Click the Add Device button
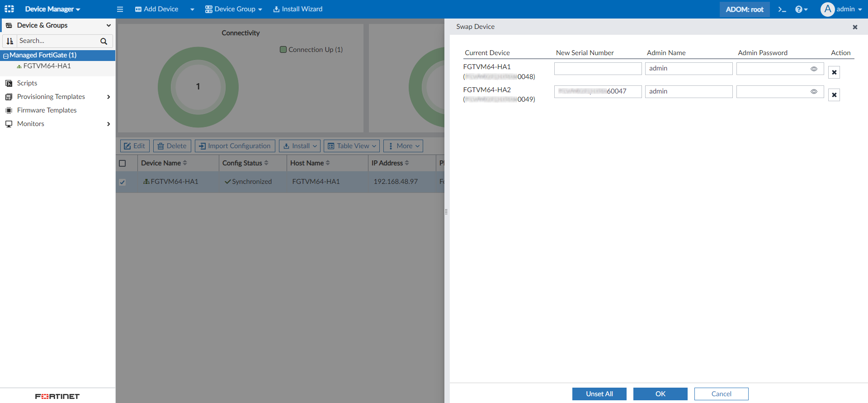The width and height of the screenshot is (868, 403). [157, 9]
